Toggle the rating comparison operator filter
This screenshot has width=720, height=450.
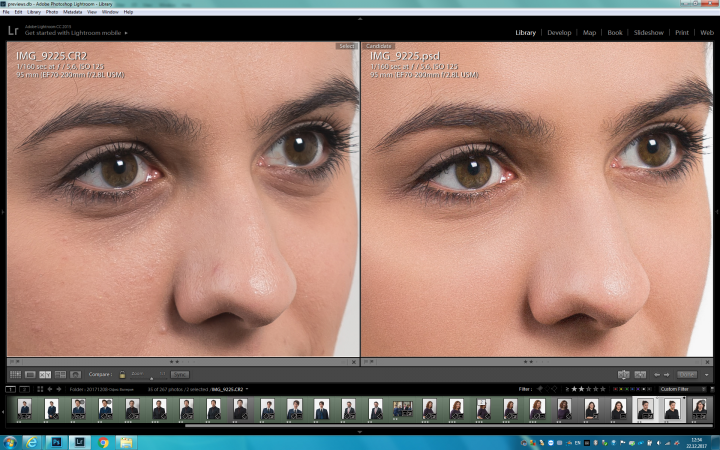pos(567,389)
